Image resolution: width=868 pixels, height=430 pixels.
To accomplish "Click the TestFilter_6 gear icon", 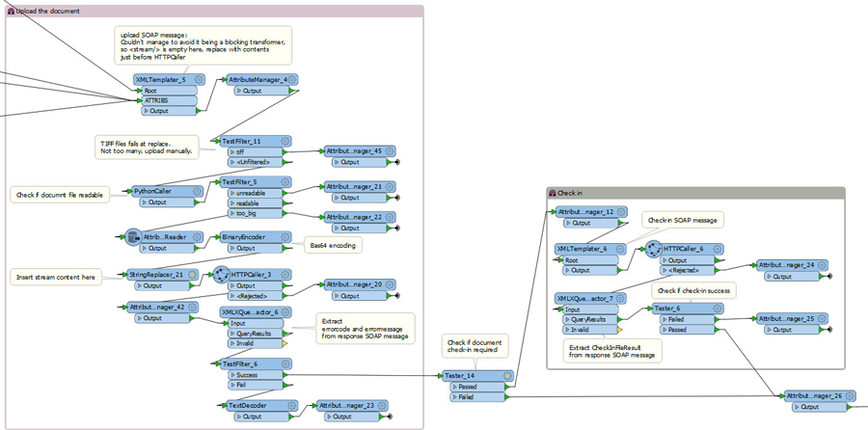I will click(x=285, y=364).
